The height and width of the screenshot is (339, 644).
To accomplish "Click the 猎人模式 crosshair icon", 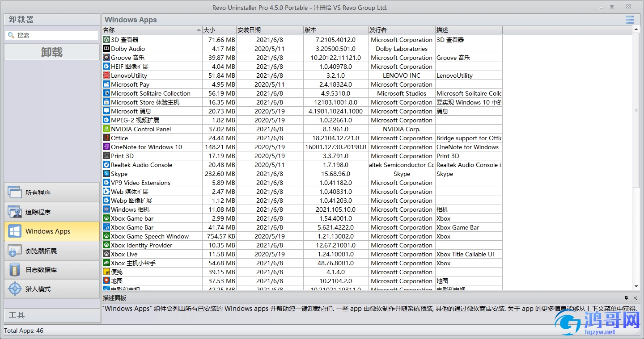I will coord(15,289).
